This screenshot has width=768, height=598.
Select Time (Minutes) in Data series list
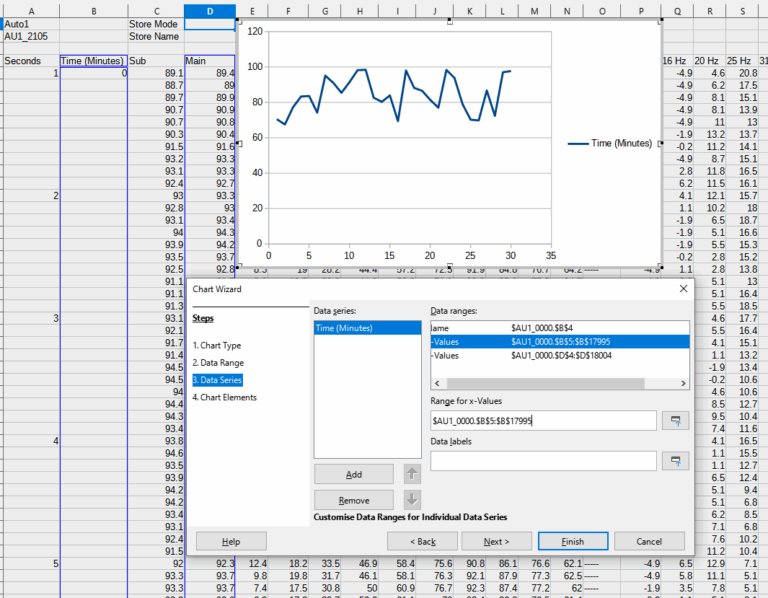367,328
